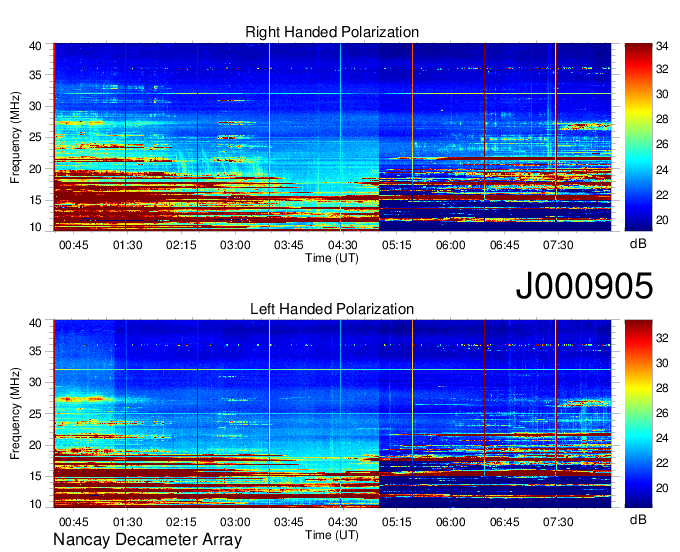Click the 03:00 time tick of Left Handed plot
The width and height of the screenshot is (680, 552).
[x=235, y=522]
